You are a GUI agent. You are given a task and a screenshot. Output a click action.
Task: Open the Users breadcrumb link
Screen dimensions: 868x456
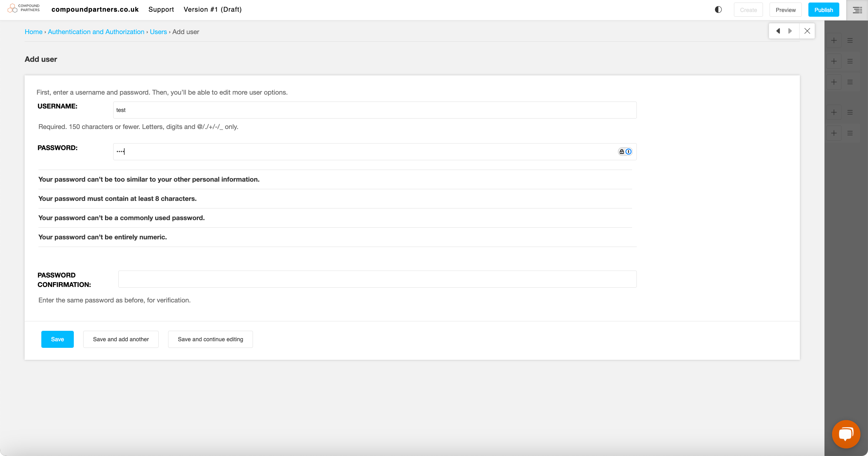[x=158, y=32]
